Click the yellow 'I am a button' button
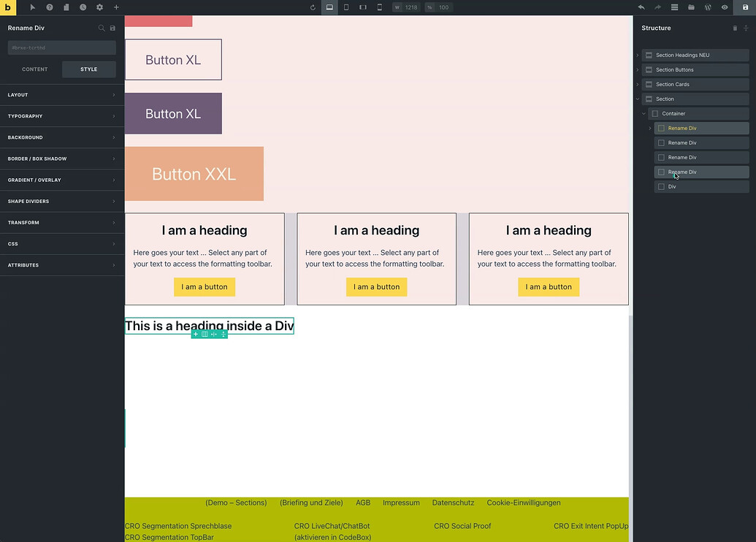The width and height of the screenshot is (756, 542). 205,286
